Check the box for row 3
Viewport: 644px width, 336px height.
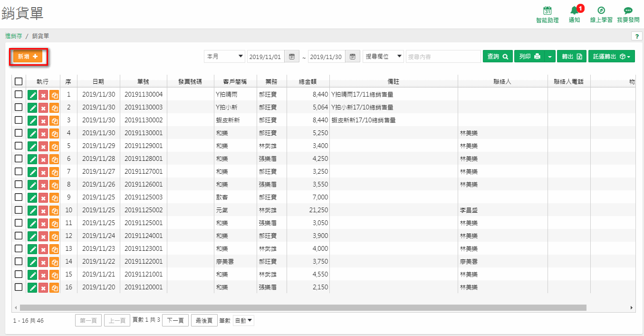click(x=19, y=120)
